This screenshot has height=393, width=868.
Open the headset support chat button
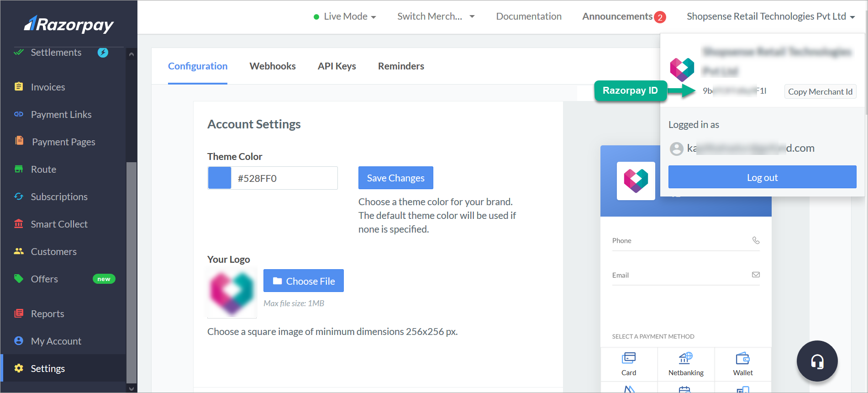[817, 361]
